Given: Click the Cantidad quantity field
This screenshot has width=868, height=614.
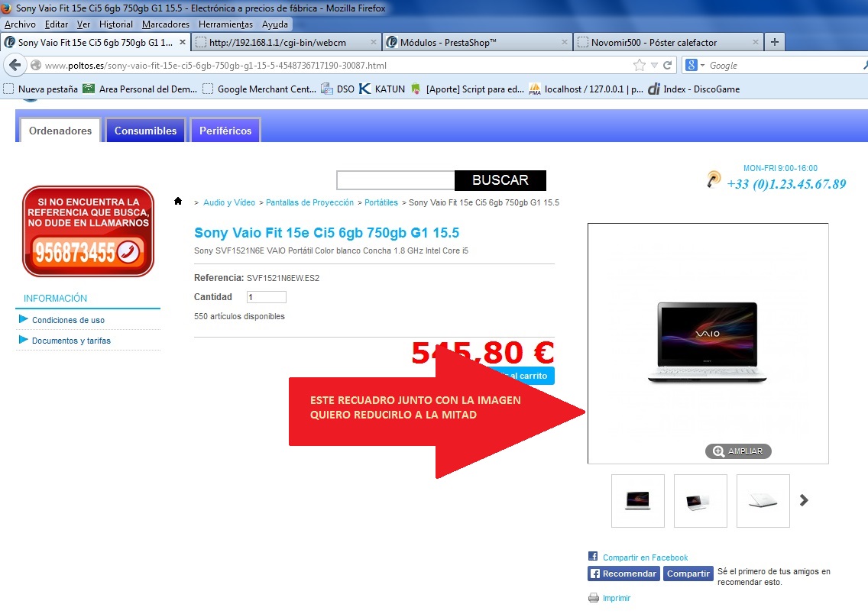Looking at the screenshot, I should click(266, 297).
